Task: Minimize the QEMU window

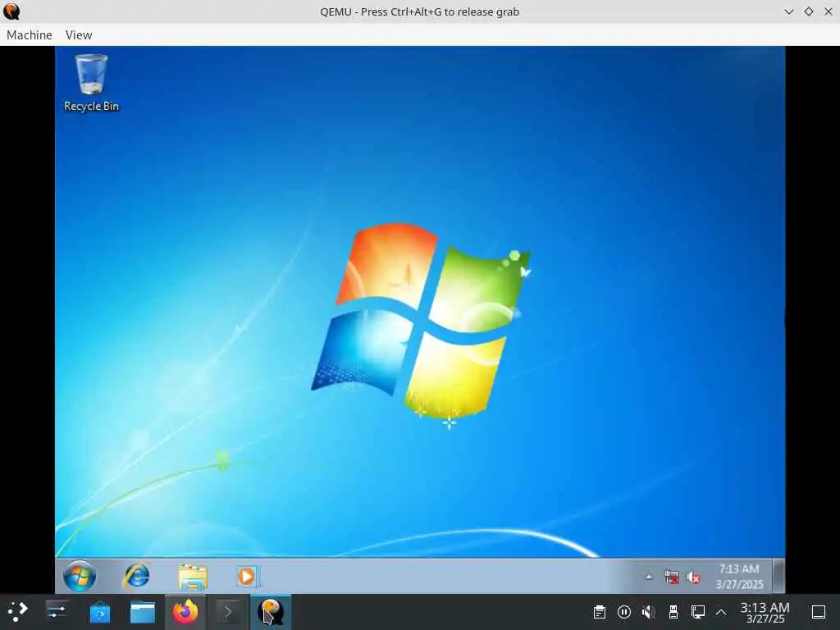Action: [788, 11]
